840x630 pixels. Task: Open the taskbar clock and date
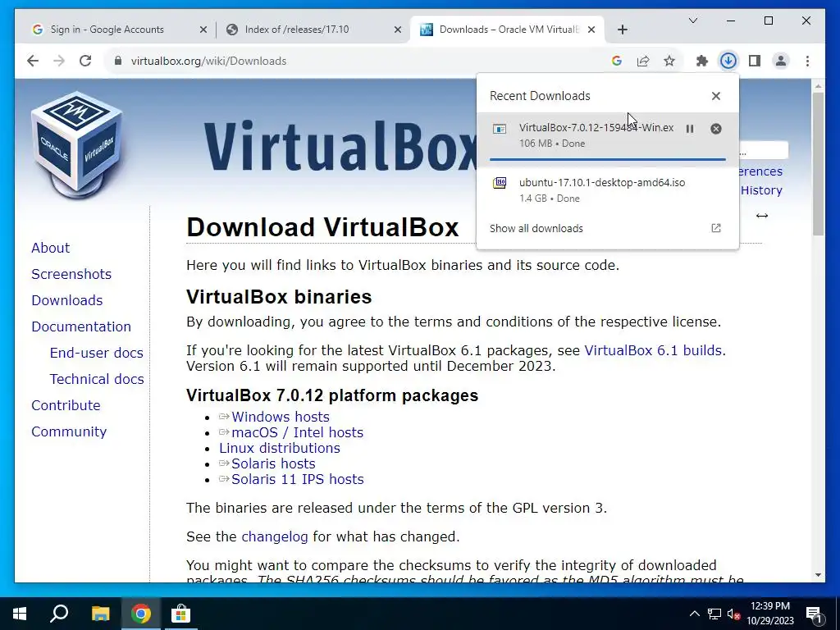[770, 614]
